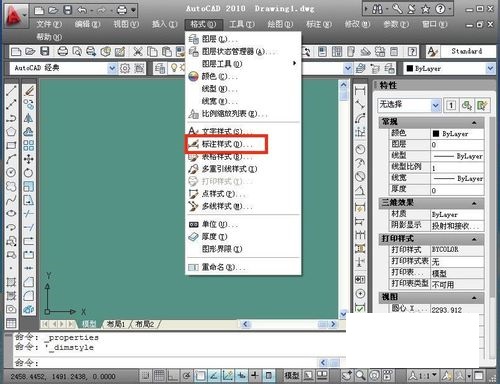This screenshot has height=384, width=500.
Task: Click the Plot print icon in standard toolbar
Action: coord(63,51)
